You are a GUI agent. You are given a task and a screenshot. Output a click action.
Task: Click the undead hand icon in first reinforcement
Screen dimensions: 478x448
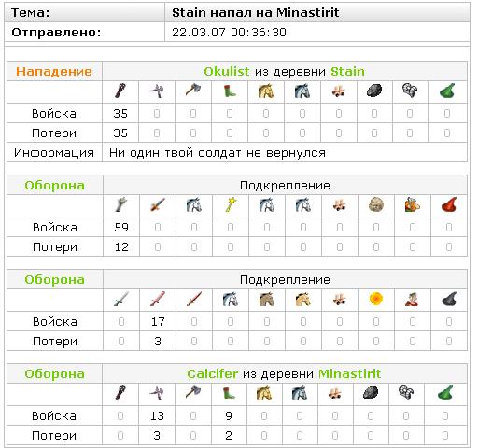pos(121,205)
